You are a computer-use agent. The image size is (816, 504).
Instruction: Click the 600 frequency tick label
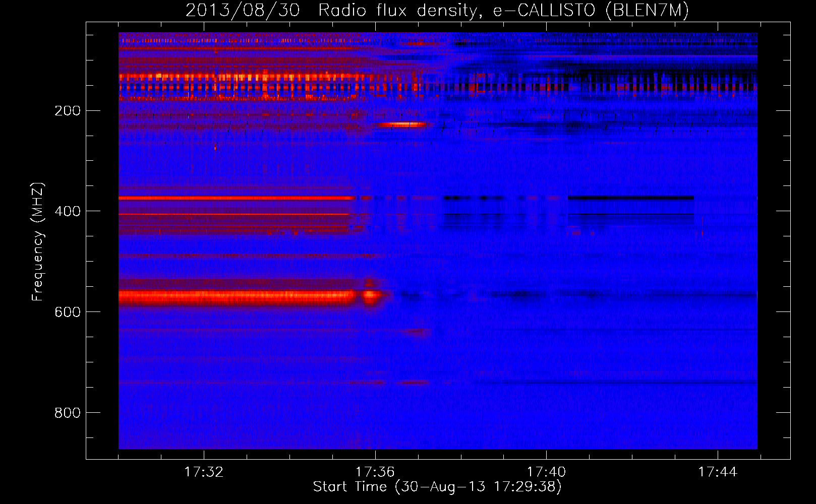click(68, 312)
